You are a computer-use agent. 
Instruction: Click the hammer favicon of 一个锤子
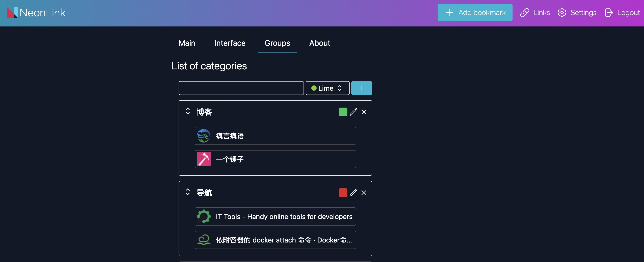click(204, 159)
